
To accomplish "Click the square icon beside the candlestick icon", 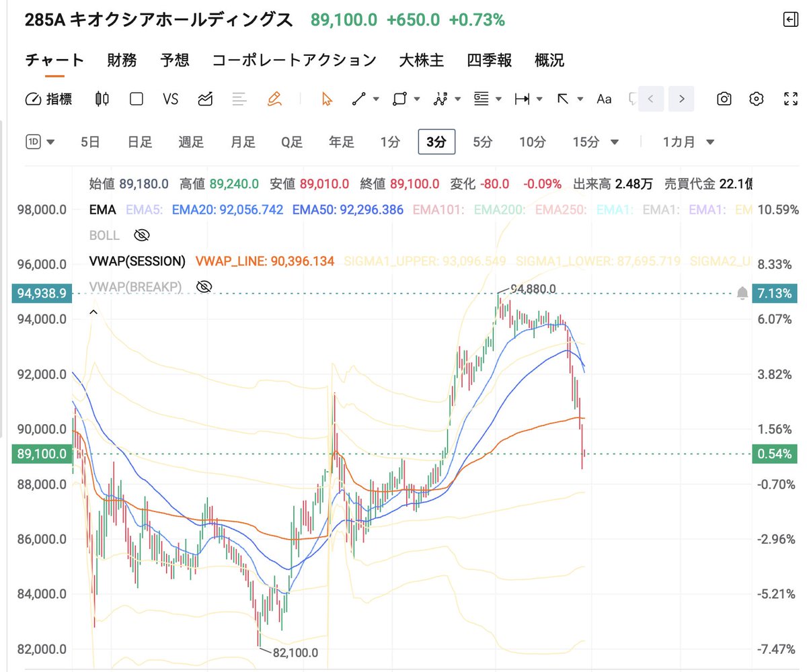I will click(137, 99).
